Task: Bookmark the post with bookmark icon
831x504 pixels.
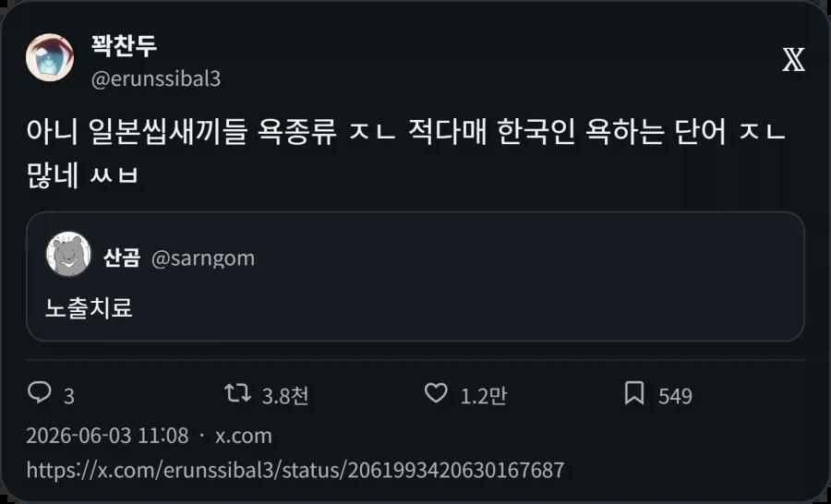Action: pyautogui.click(x=634, y=394)
